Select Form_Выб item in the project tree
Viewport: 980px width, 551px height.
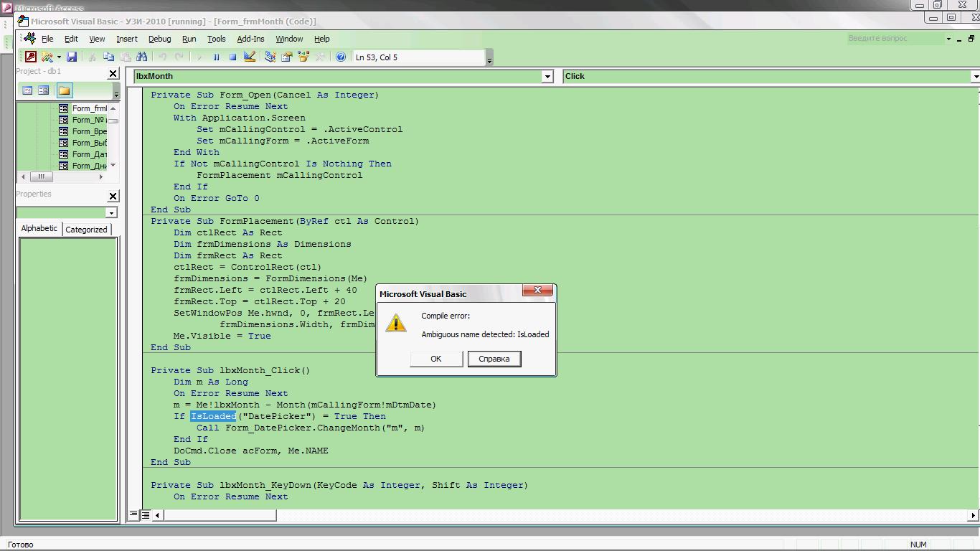(x=89, y=143)
